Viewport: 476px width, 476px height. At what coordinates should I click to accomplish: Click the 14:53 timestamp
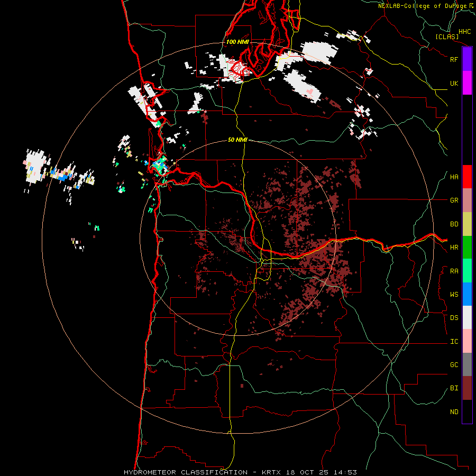(x=345, y=472)
